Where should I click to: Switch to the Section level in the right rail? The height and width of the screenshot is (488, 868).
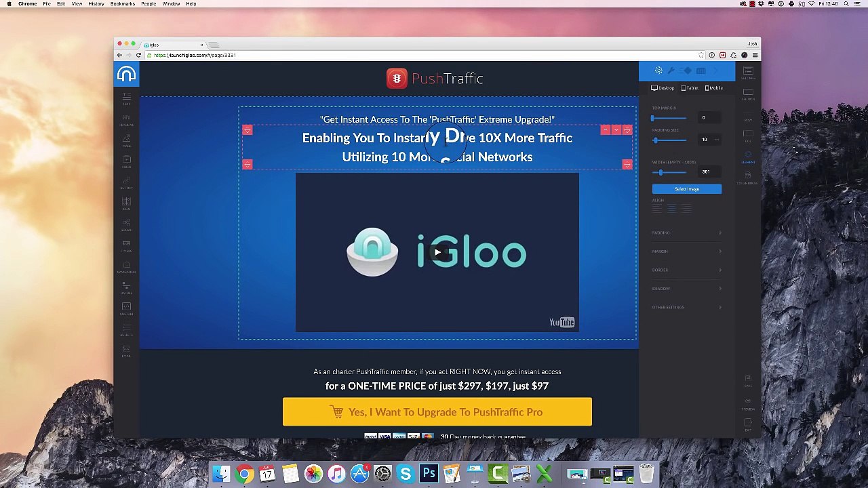pos(748,94)
